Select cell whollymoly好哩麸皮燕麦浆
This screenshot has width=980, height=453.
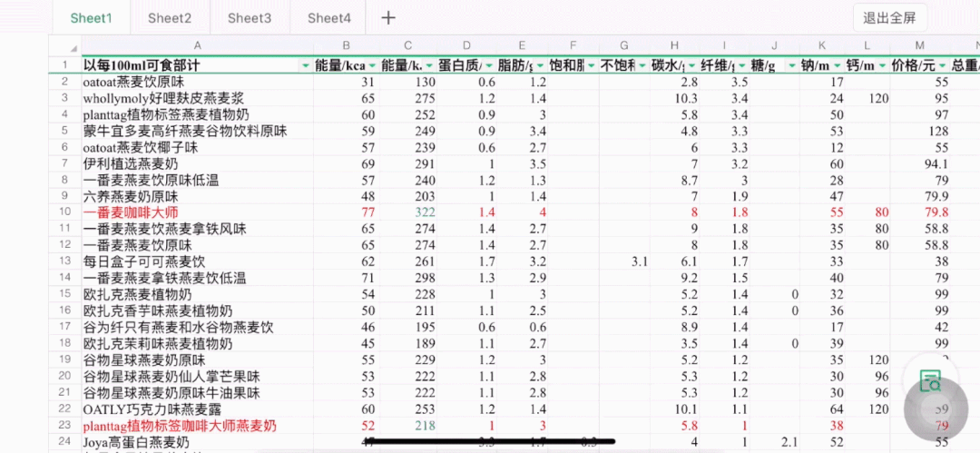197,98
